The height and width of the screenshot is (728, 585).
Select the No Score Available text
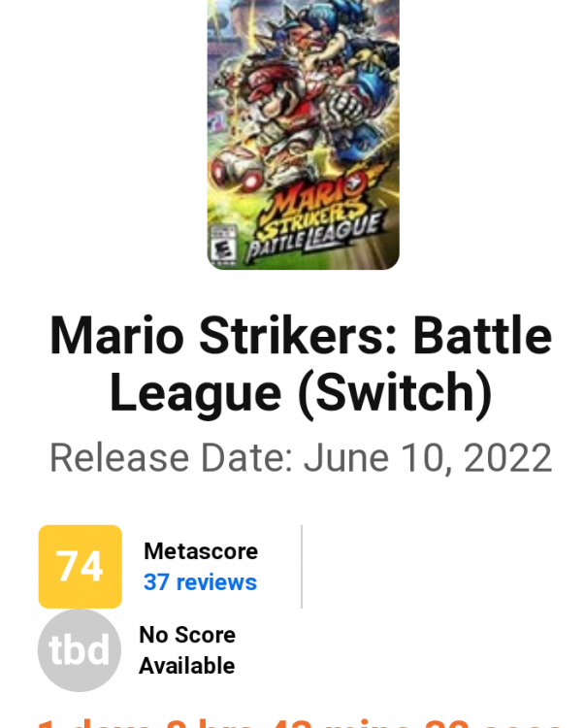[x=186, y=649]
